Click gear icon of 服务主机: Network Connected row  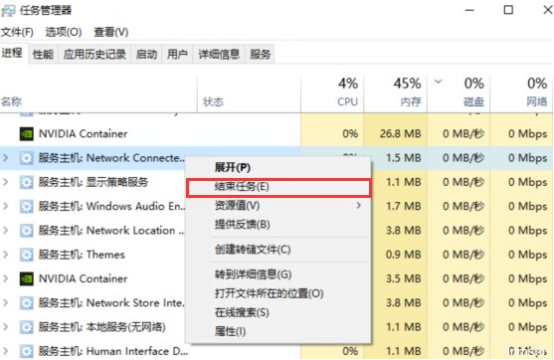(x=26, y=158)
